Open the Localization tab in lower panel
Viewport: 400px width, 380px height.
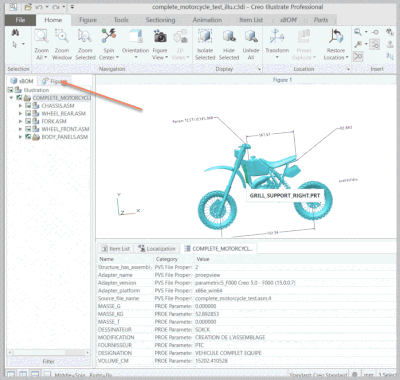point(157,249)
